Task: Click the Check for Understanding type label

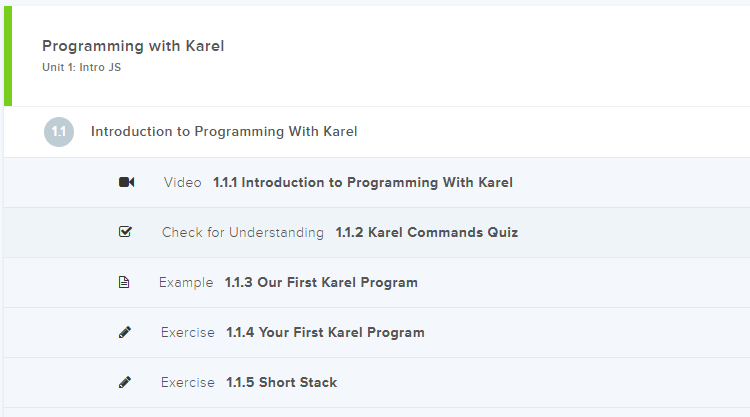Action: [x=243, y=232]
